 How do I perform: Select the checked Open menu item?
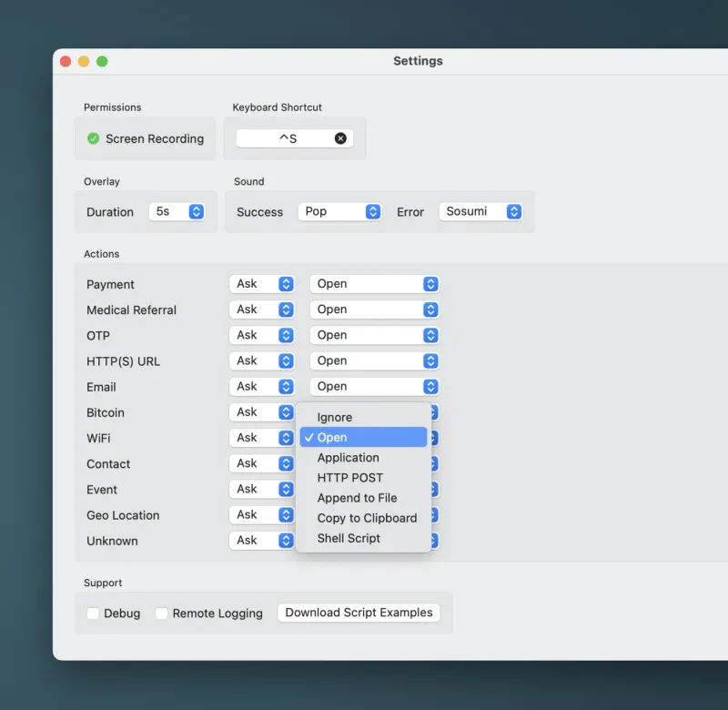(363, 438)
